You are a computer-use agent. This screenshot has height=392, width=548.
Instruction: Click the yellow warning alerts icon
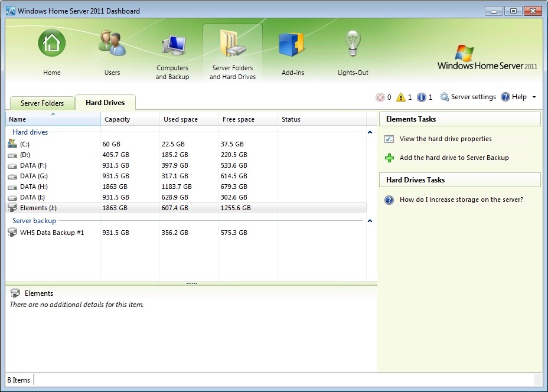tap(401, 97)
